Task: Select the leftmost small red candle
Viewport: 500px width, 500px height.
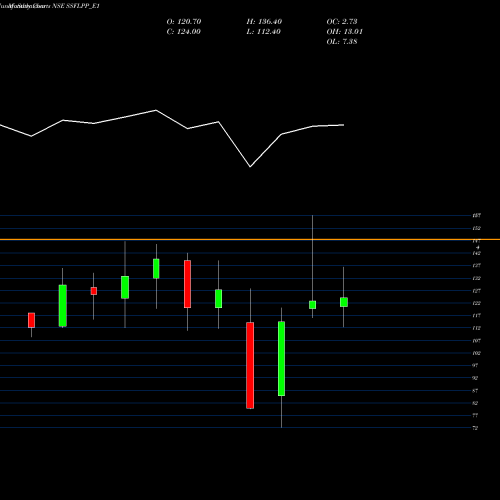Action: pyautogui.click(x=31, y=320)
